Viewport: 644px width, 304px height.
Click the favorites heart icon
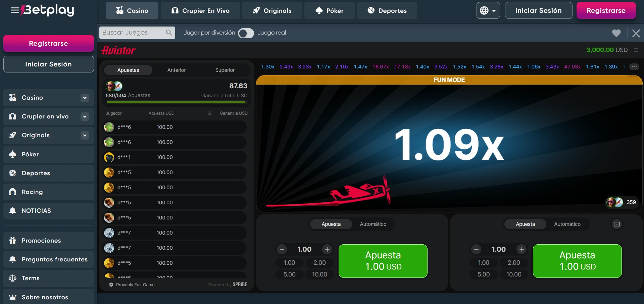(616, 33)
